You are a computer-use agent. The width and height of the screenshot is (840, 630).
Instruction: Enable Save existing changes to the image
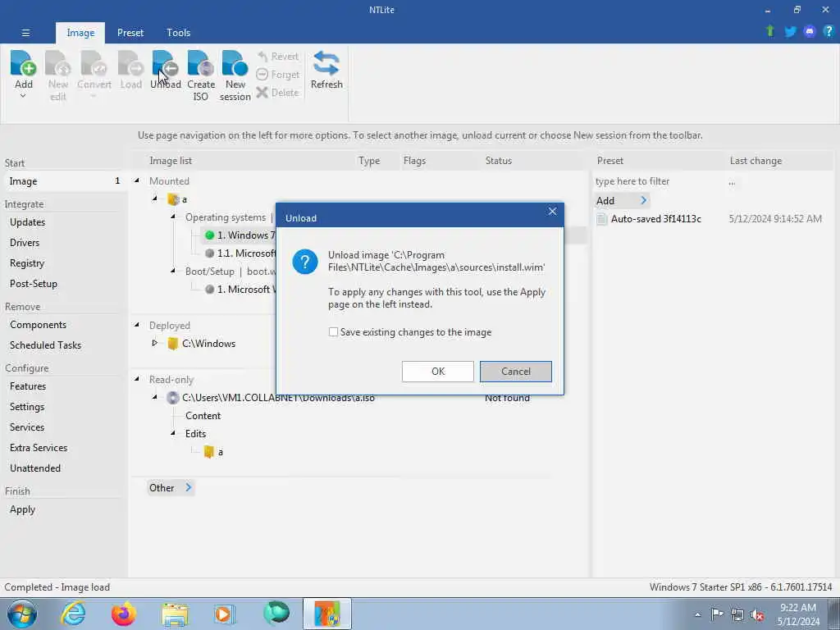333,332
